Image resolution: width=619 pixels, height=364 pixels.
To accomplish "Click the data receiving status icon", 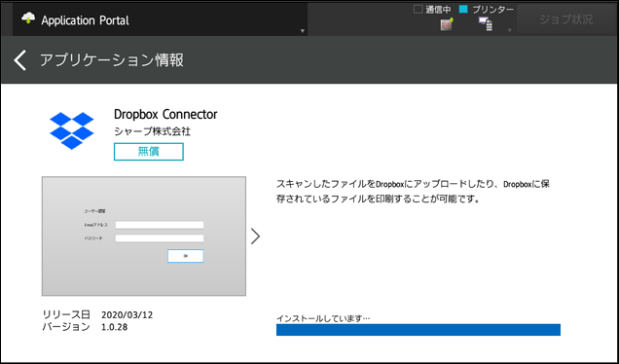I will point(447,24).
